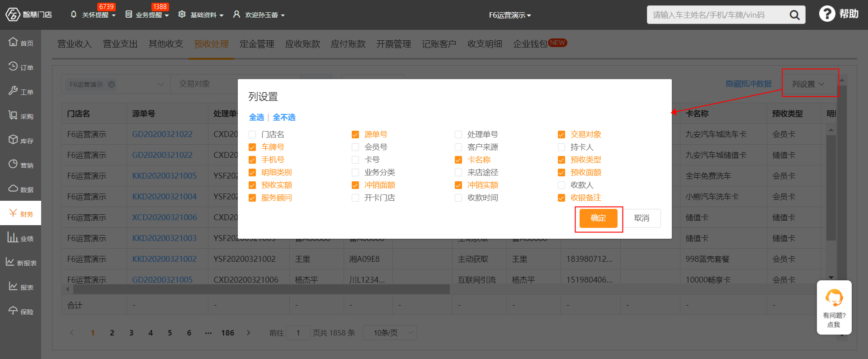
Task: Click the horizontal table scrollbar
Action: pos(261,289)
